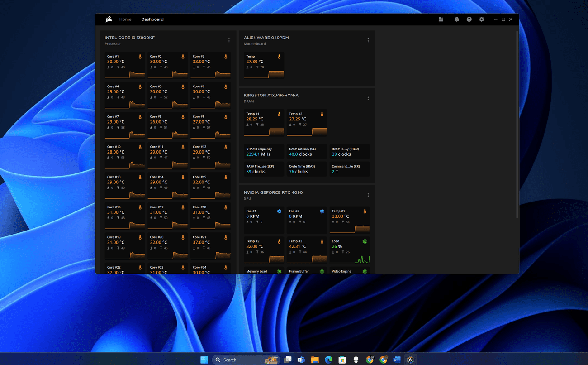Click the green chip icon on Load tile
This screenshot has width=588, height=365.
(365, 241)
